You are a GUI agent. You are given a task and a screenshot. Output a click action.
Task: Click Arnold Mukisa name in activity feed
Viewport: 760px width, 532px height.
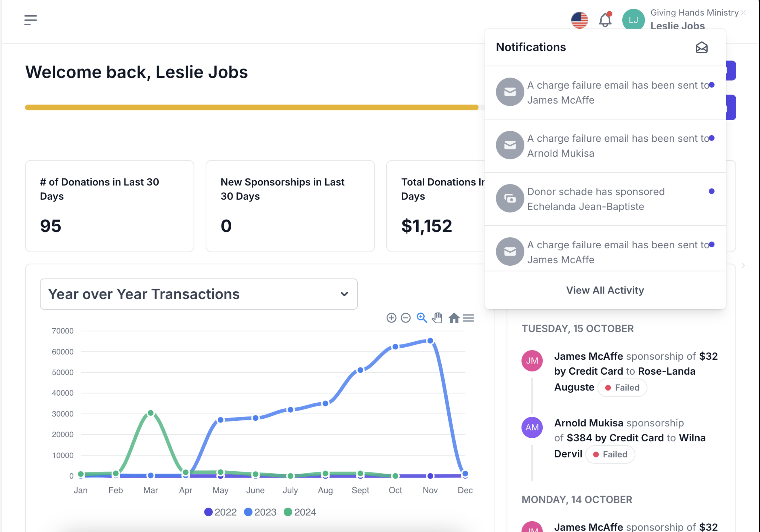pos(588,423)
